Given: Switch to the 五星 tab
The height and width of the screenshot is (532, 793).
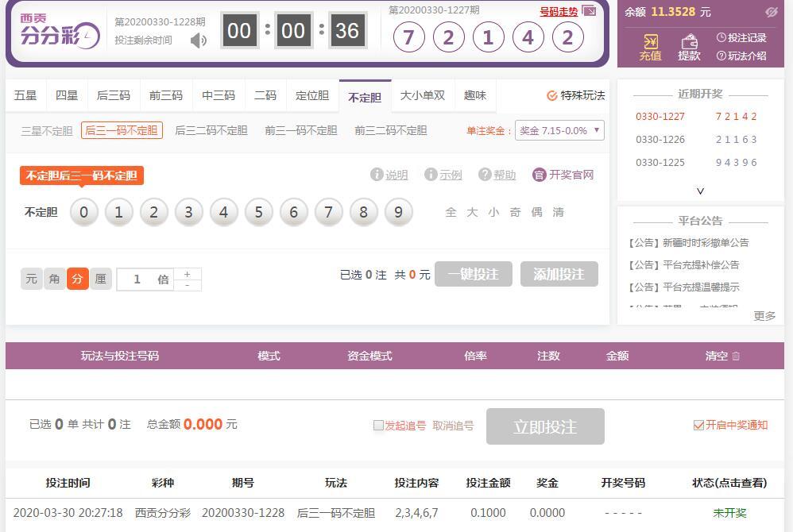Looking at the screenshot, I should tap(25, 95).
